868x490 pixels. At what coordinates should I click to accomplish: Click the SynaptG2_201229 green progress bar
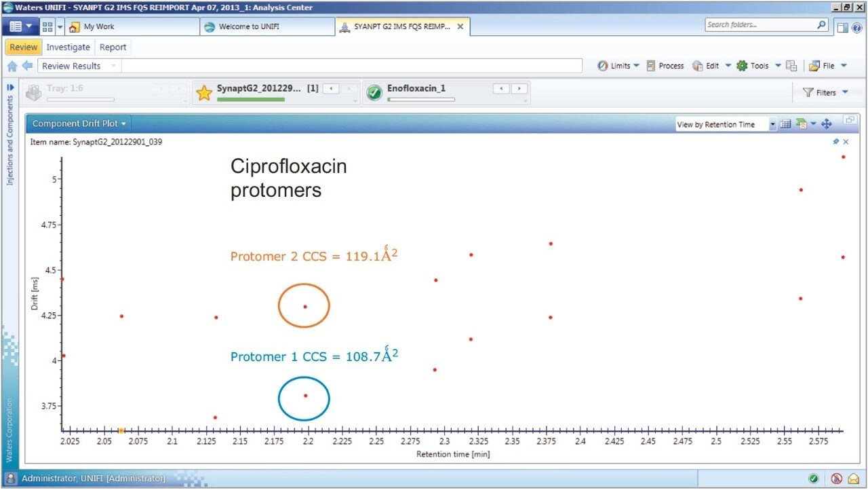251,100
